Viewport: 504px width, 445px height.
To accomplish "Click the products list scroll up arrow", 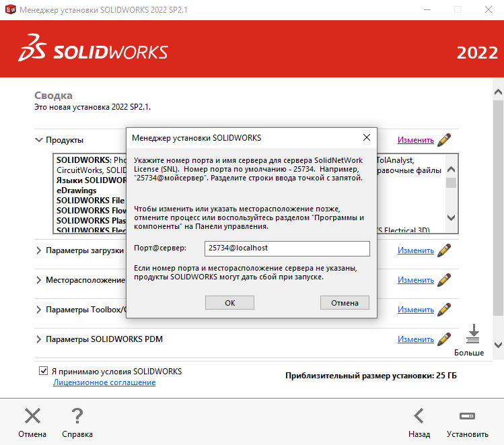I will click(451, 169).
